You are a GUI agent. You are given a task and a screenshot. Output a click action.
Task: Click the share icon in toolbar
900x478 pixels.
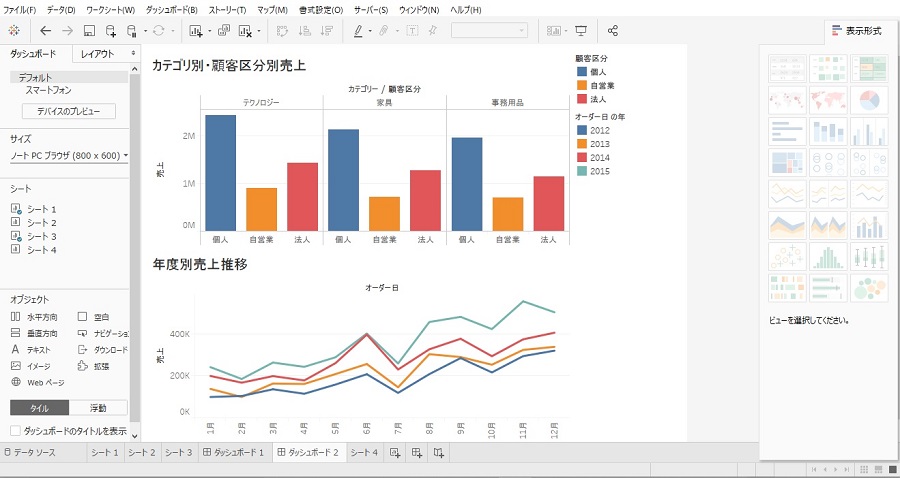coord(641,31)
